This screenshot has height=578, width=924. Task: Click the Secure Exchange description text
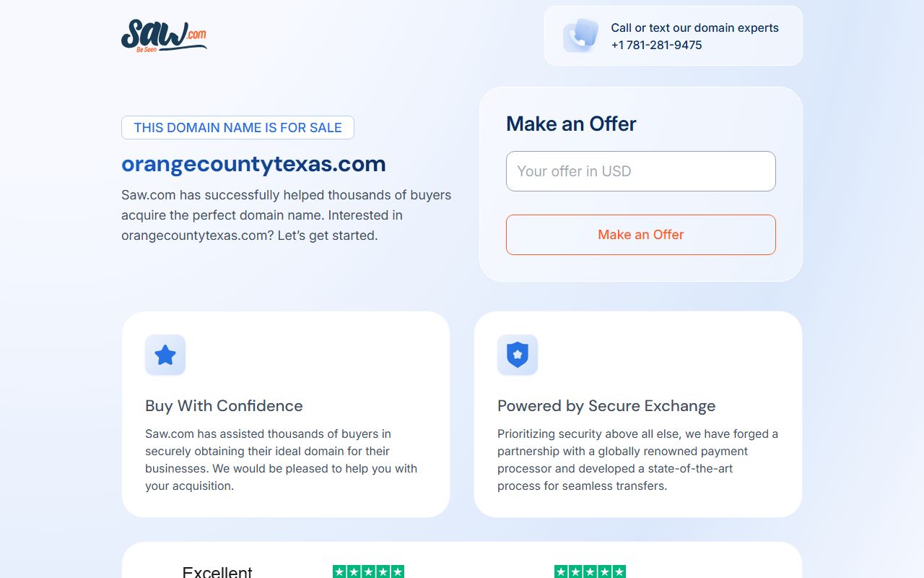click(x=637, y=460)
